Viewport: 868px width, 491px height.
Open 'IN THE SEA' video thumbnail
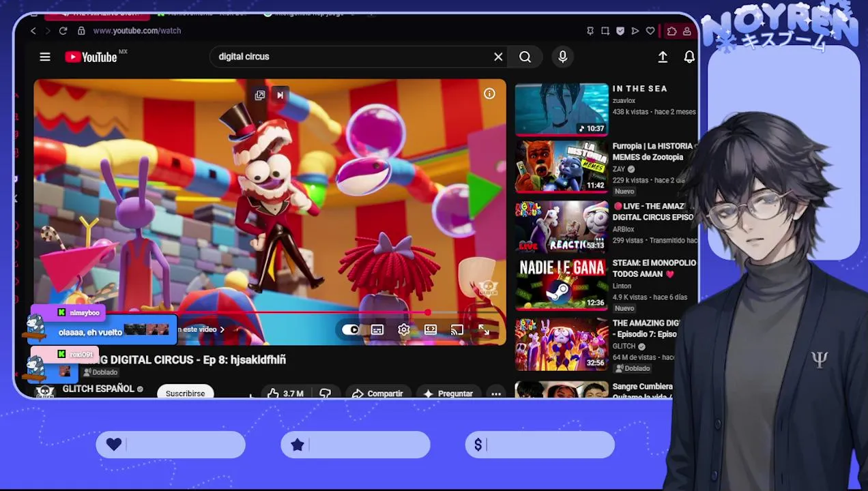click(x=562, y=109)
